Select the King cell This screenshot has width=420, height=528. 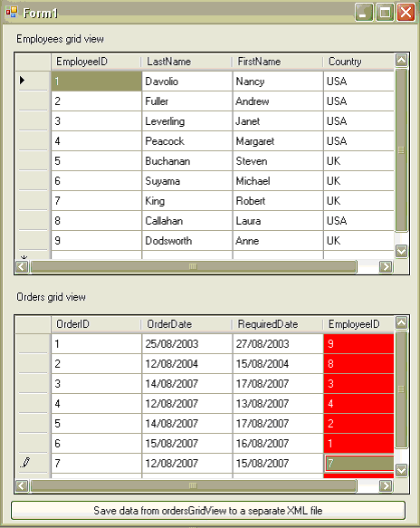click(187, 201)
